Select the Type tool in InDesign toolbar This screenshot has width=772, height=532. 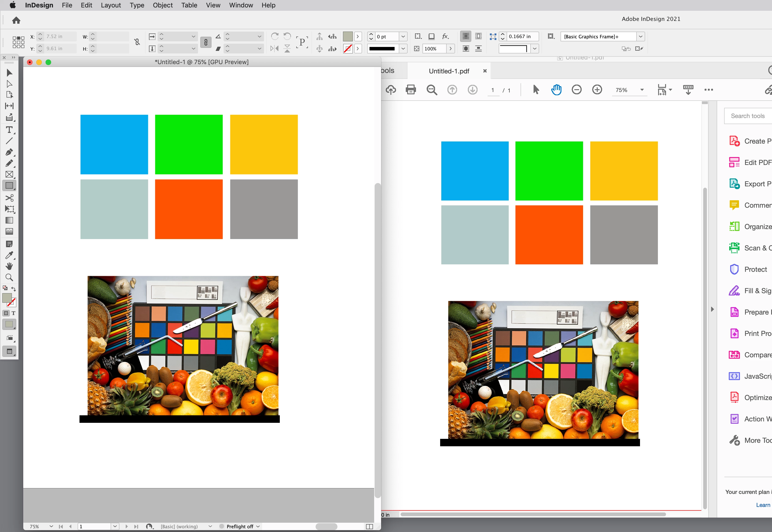(x=9, y=130)
